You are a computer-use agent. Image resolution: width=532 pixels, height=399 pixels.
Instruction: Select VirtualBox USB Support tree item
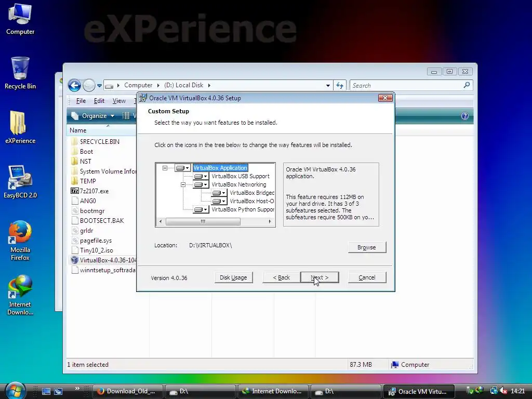(x=240, y=177)
